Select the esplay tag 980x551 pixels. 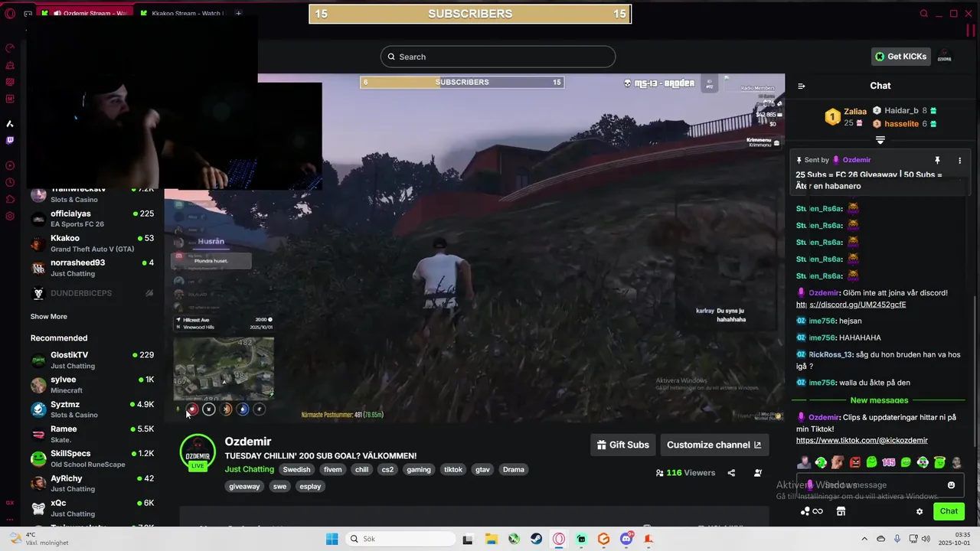pyautogui.click(x=310, y=486)
